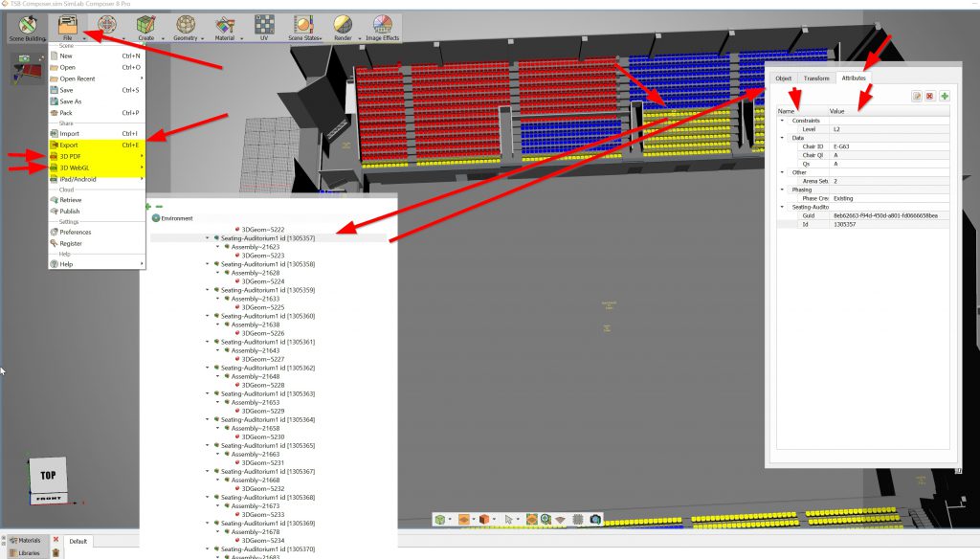980x559 pixels.
Task: Click the TOP face of view cube
Action: pyautogui.click(x=48, y=476)
